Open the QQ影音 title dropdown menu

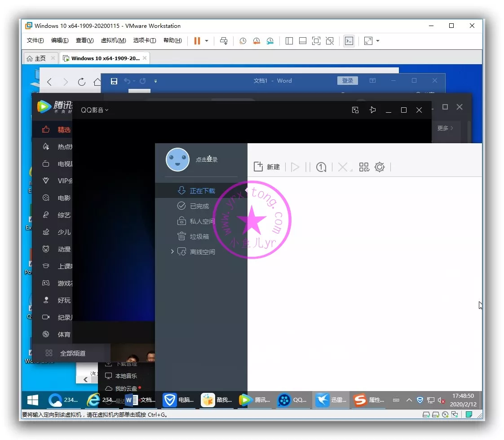click(x=94, y=110)
